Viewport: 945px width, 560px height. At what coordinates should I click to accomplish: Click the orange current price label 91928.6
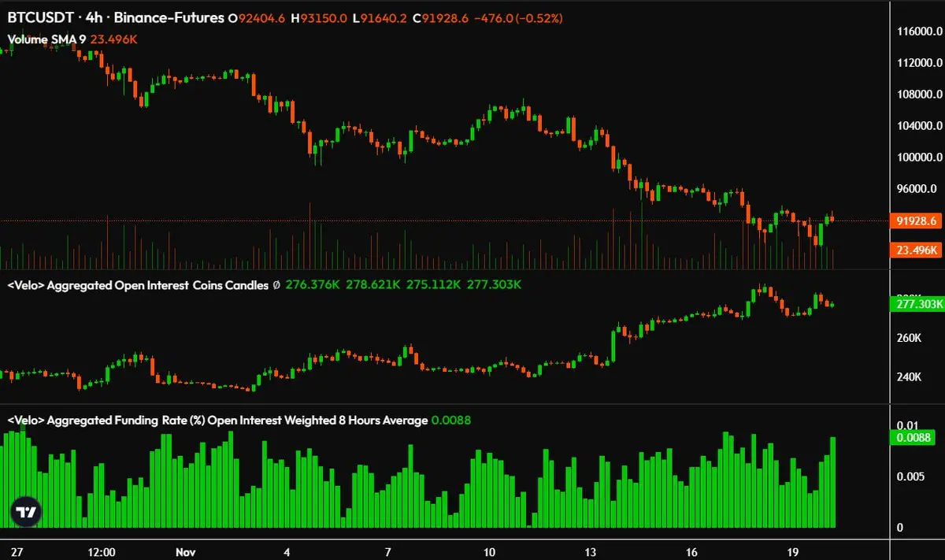tap(916, 221)
